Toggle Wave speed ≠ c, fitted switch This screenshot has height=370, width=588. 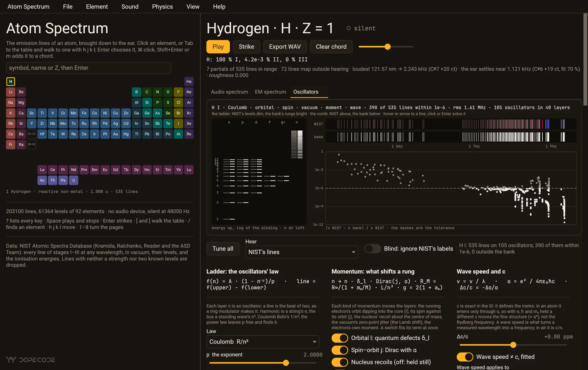click(465, 357)
